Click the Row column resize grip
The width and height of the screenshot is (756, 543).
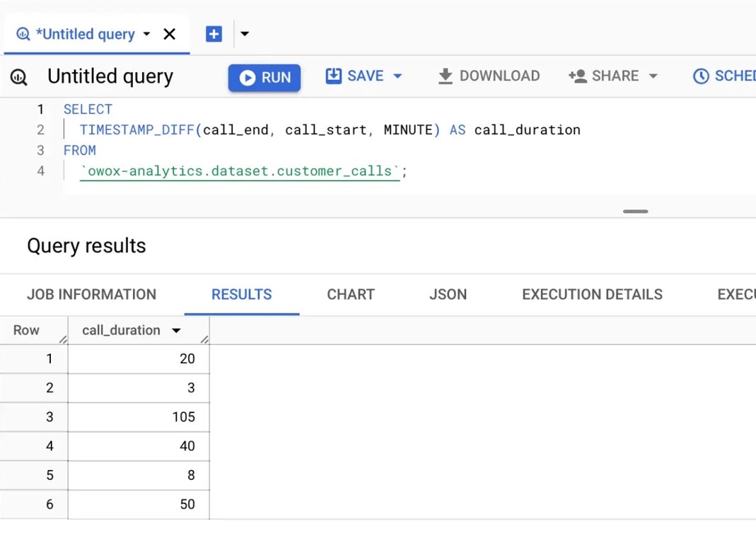click(x=63, y=339)
